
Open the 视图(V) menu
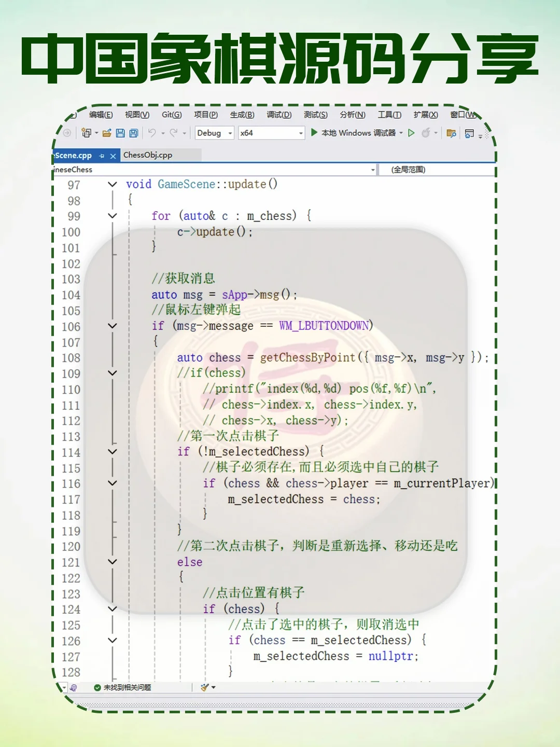pos(137,115)
